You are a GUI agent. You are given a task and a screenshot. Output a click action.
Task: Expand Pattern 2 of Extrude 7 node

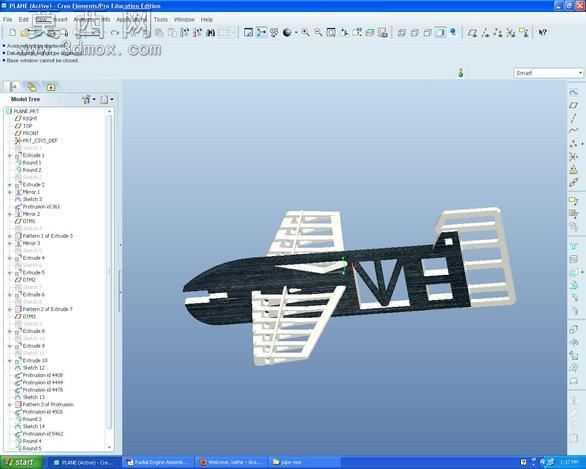[10, 309]
